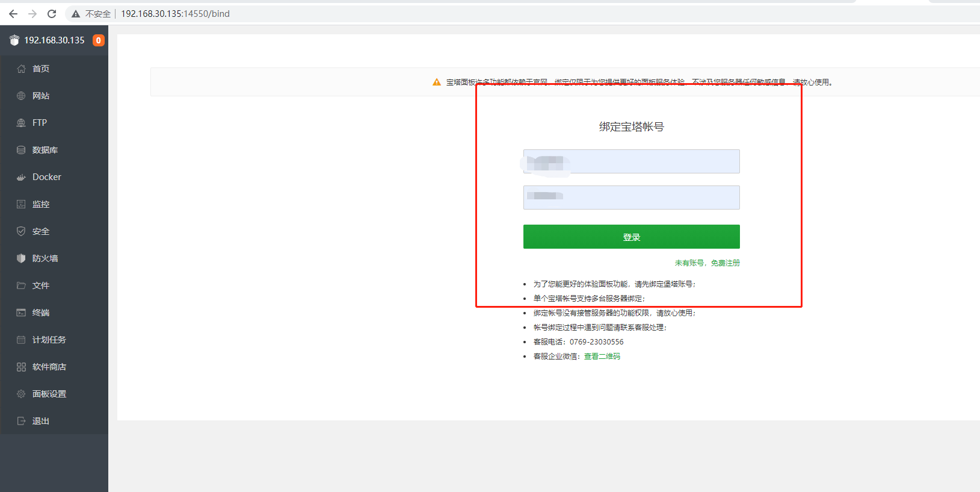980x492 pixels.
Task: Open the 安全 shield icon
Action: click(21, 231)
